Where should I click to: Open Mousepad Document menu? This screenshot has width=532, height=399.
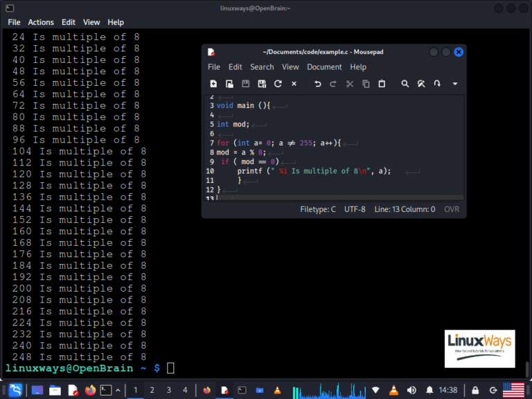(x=324, y=67)
